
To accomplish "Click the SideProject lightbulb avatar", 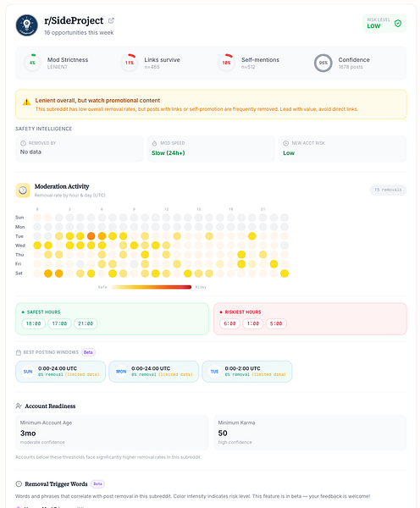I will click(x=27, y=25).
